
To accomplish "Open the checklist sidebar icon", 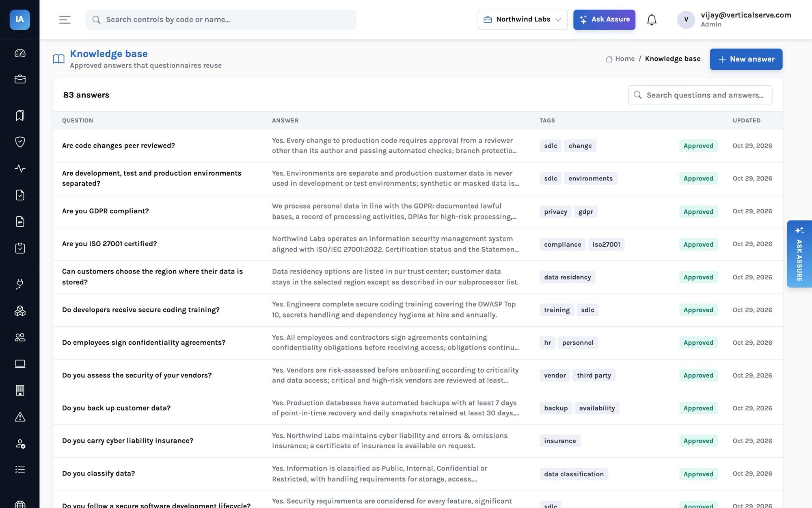I will click(x=20, y=470).
